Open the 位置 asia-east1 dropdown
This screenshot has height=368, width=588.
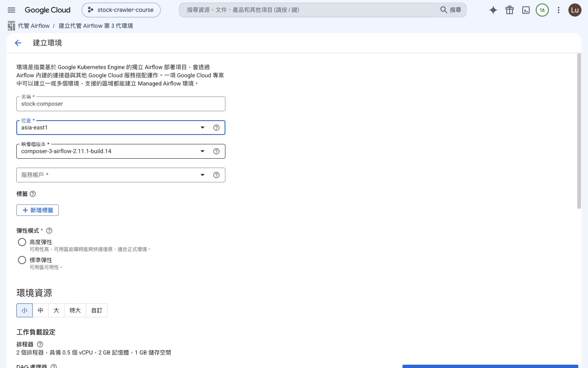[121, 128]
